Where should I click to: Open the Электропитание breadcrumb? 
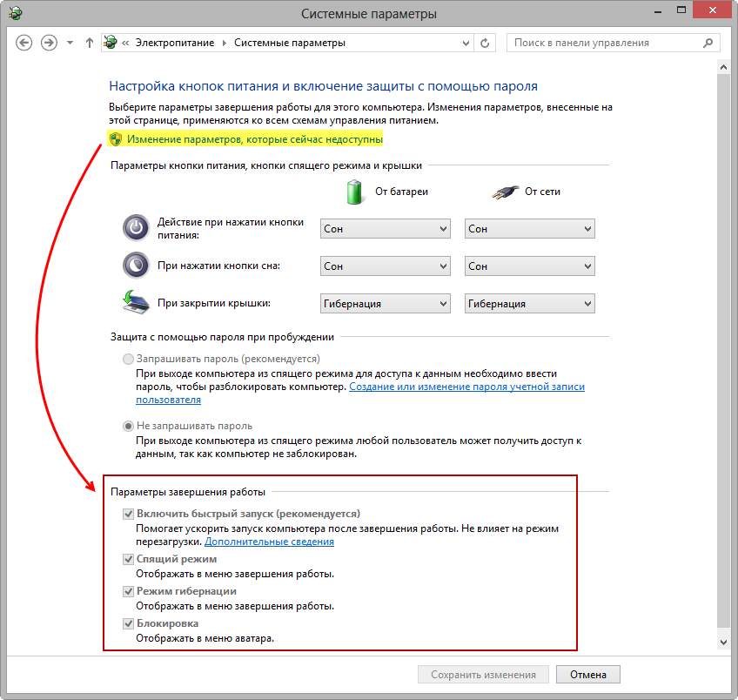click(175, 43)
